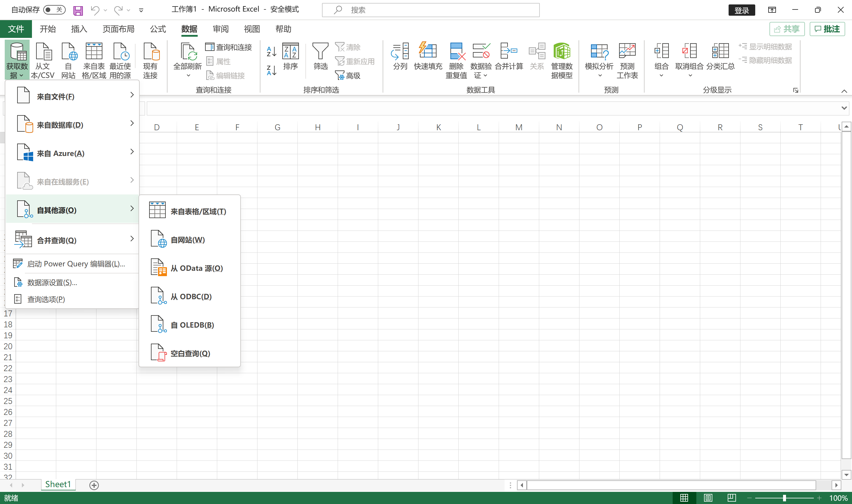
Task: Click the 登录 sign-in button
Action: pos(741,10)
